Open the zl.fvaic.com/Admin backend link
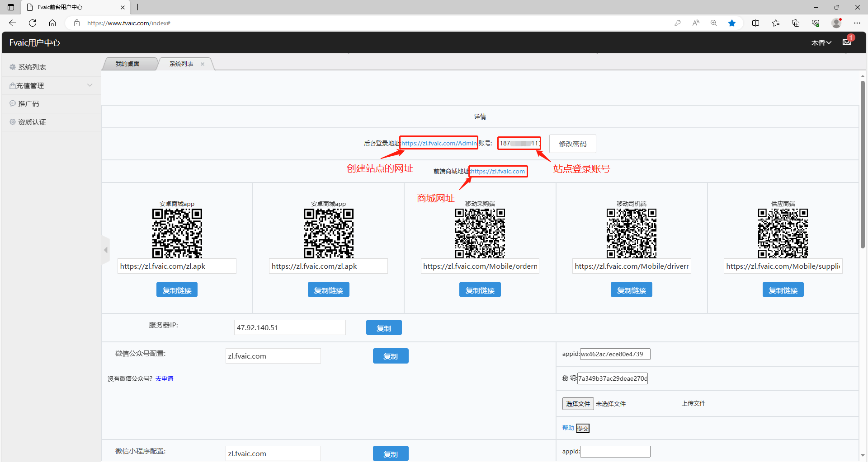Image resolution: width=868 pixels, height=462 pixels. [x=439, y=143]
